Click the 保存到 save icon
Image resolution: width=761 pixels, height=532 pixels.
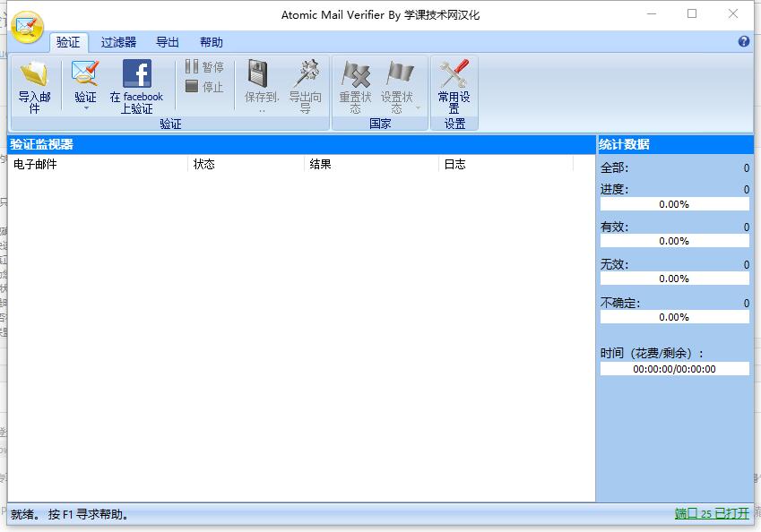tap(259, 76)
